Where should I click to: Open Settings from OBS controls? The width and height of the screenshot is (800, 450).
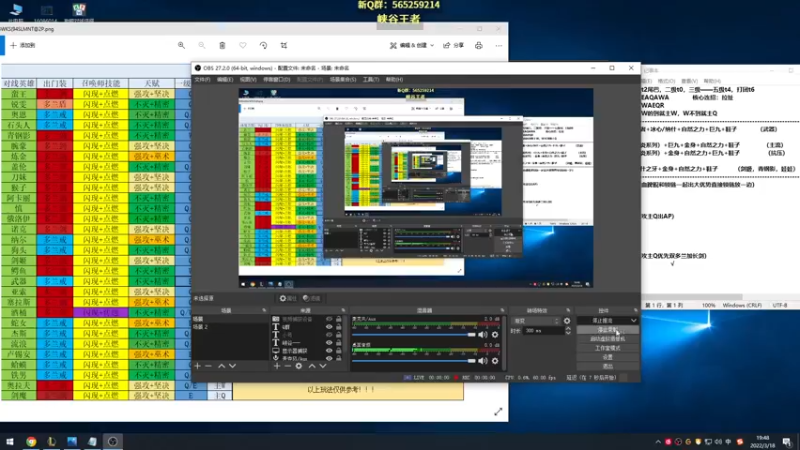pyautogui.click(x=608, y=357)
